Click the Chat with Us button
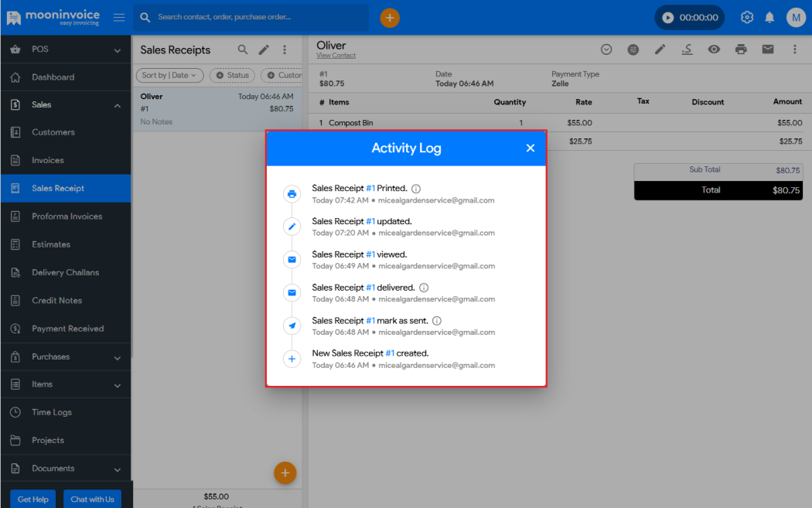Image resolution: width=812 pixels, height=508 pixels. (92, 499)
